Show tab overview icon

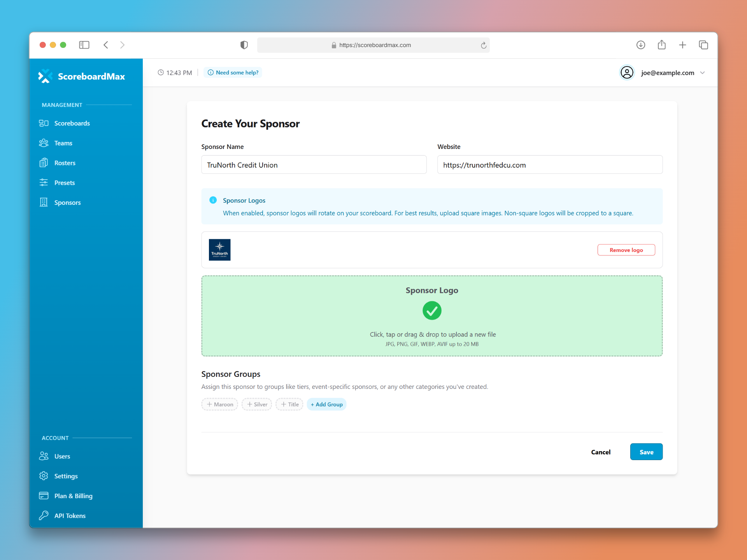703,45
